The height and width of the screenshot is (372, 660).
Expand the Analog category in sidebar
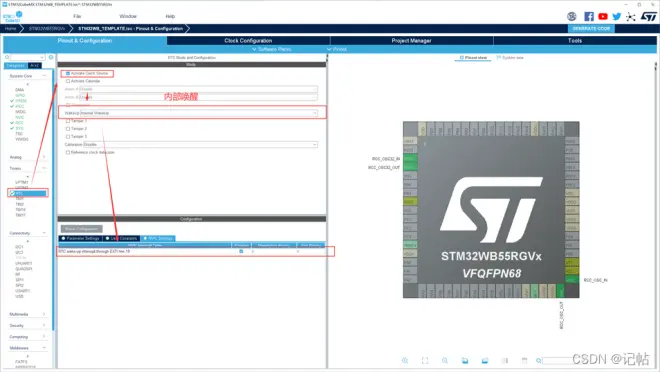tap(27, 157)
